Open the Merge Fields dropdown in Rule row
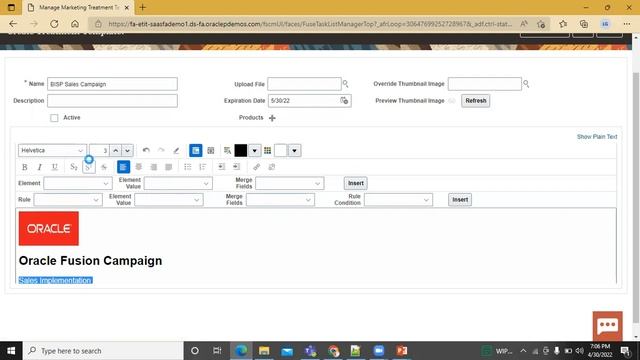This screenshot has width=640, height=360. 280,200
